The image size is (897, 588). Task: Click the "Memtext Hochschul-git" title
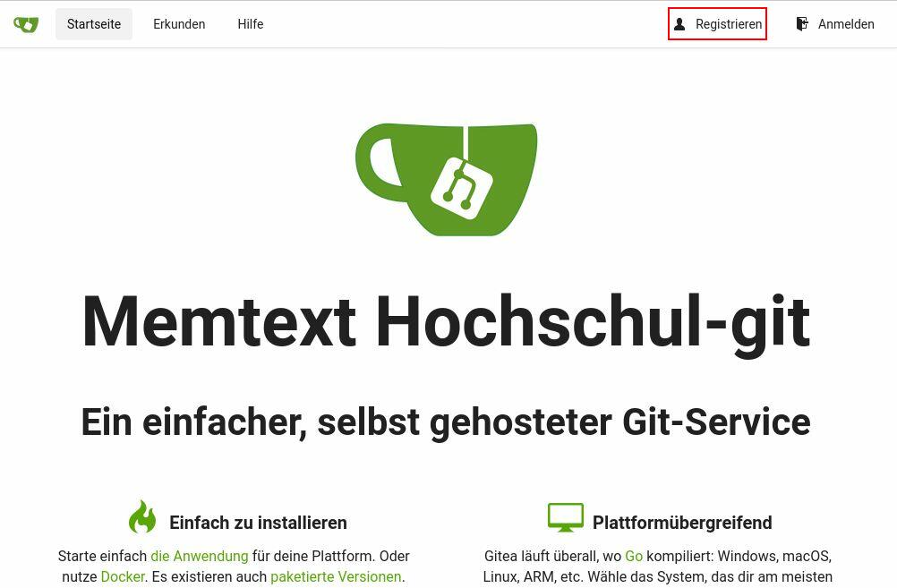tap(446, 321)
